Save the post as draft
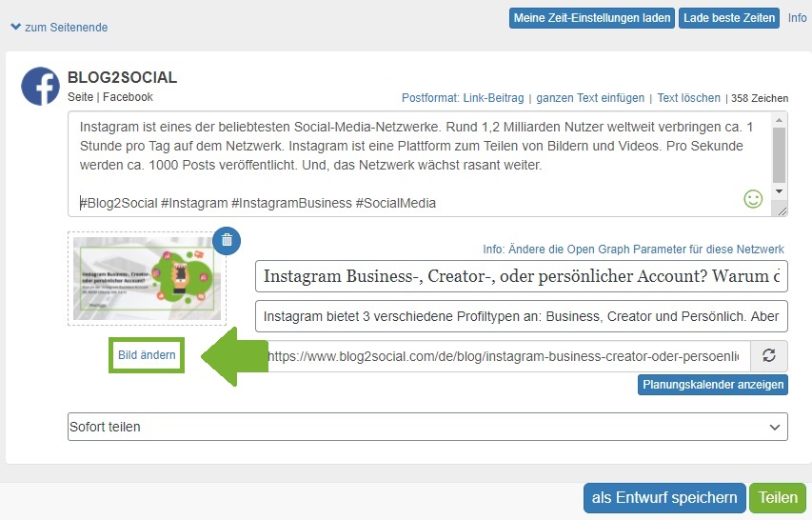Image resolution: width=812 pixels, height=520 pixels. [x=664, y=498]
